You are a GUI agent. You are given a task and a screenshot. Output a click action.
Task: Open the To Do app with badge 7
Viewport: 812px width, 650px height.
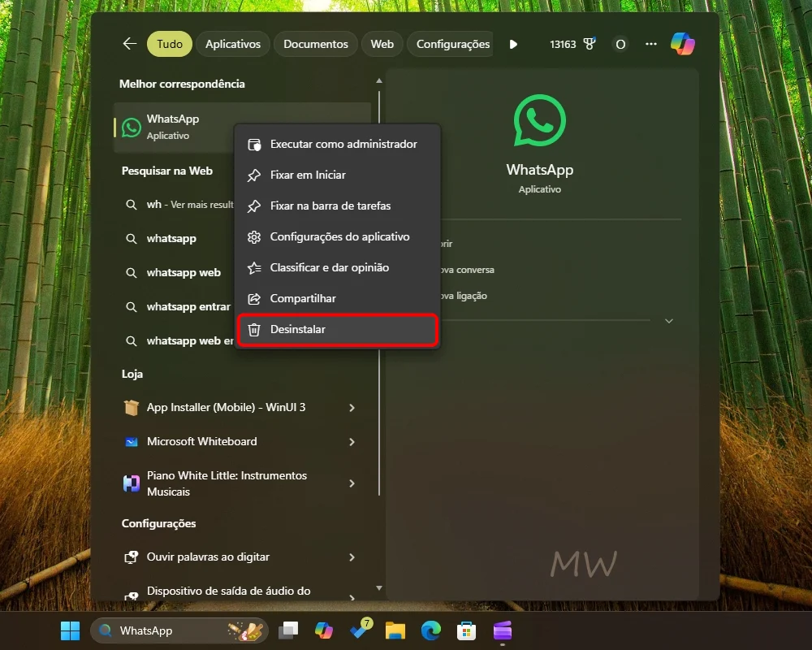(361, 629)
